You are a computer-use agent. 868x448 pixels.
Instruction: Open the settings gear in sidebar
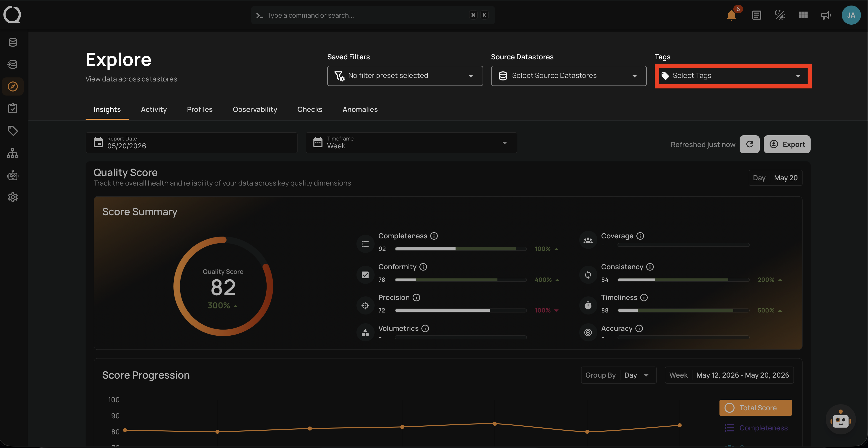[x=13, y=197]
